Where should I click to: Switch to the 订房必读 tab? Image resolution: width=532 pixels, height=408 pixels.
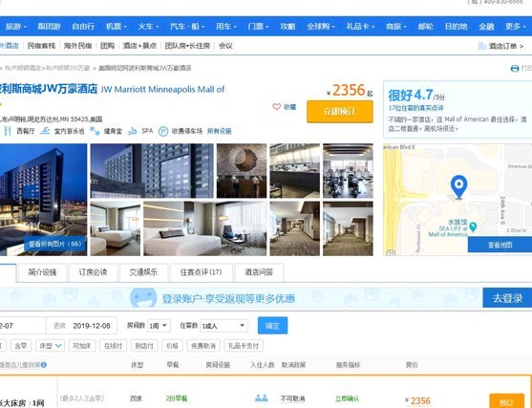pyautogui.click(x=93, y=272)
